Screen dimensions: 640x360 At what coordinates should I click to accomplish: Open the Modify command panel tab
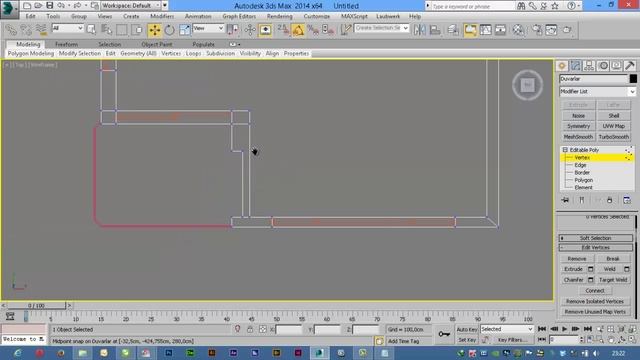click(x=576, y=66)
